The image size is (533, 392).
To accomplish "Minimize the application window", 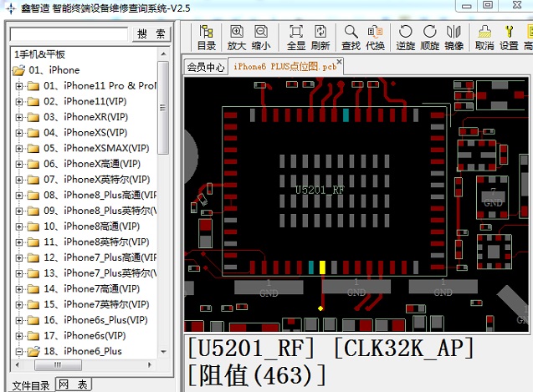I will pyautogui.click(x=466, y=6).
